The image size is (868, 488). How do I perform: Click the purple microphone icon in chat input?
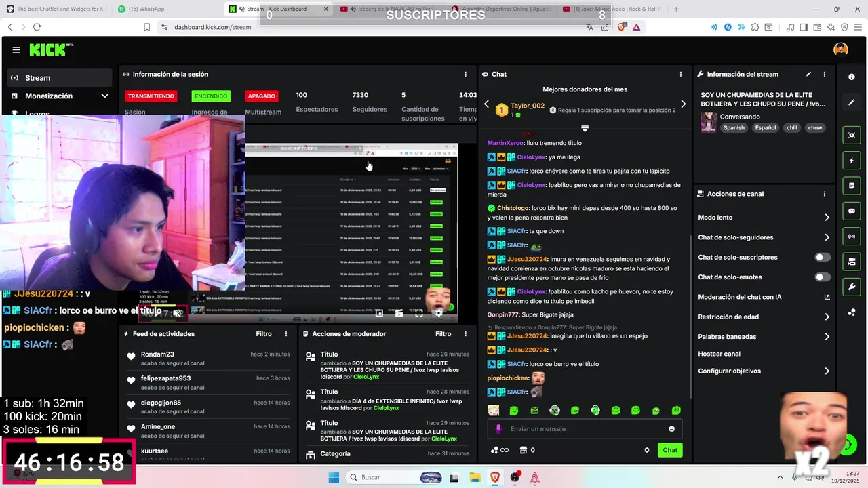coord(498,429)
